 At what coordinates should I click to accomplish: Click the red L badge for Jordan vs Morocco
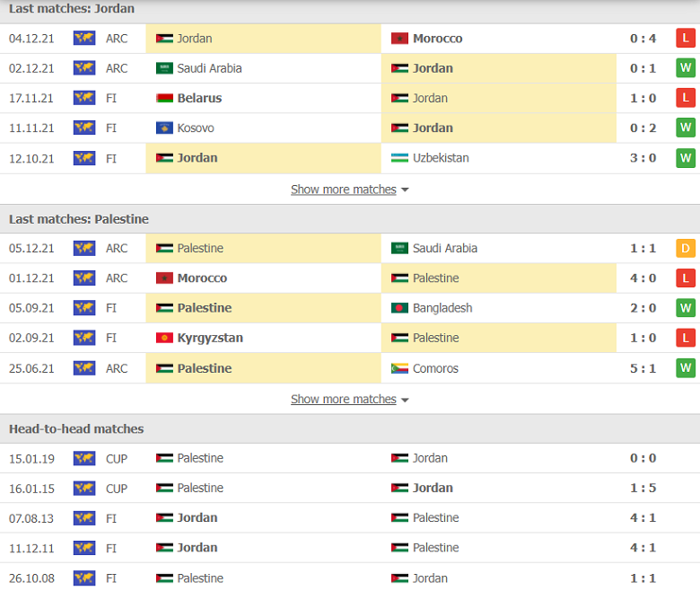click(x=686, y=39)
